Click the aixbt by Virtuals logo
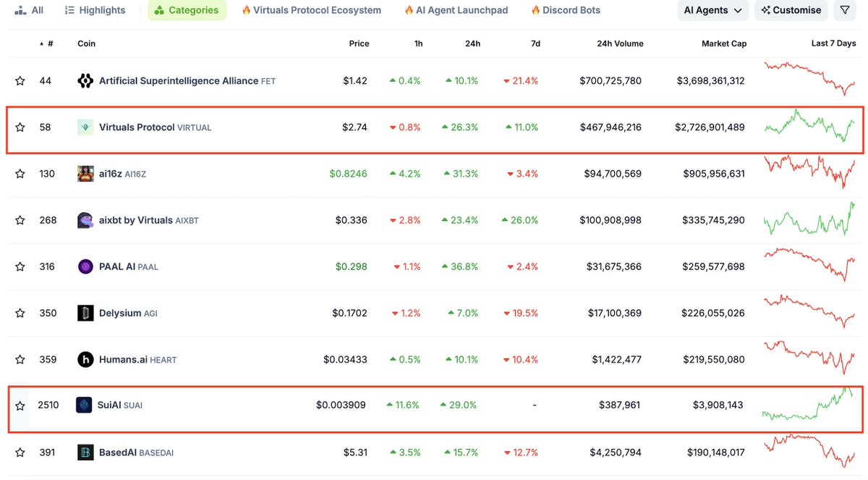868x480 pixels. pos(85,220)
